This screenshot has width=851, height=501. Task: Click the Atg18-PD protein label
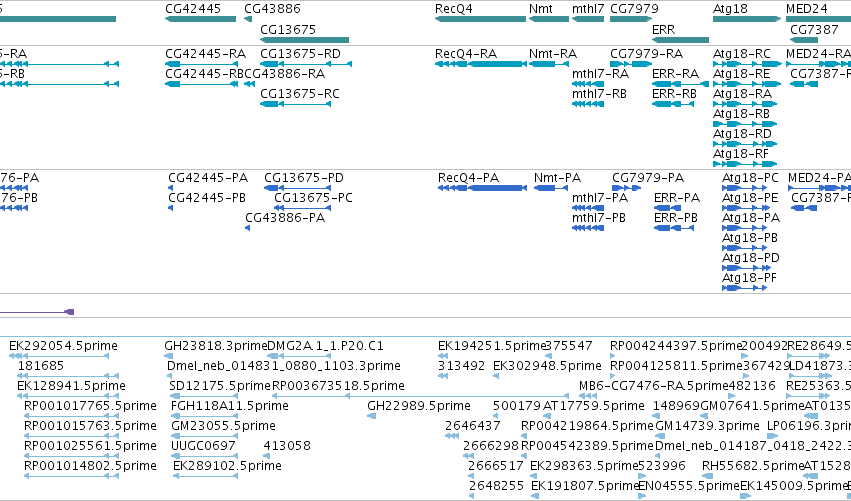(751, 257)
